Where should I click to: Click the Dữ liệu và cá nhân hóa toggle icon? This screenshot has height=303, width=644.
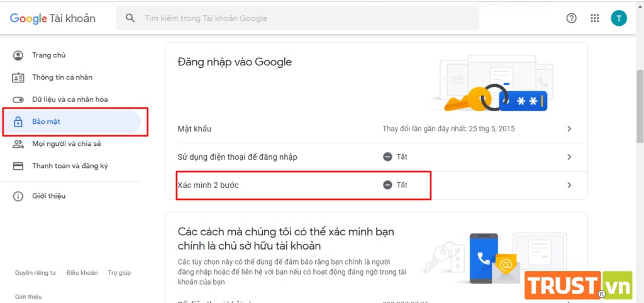point(18,100)
